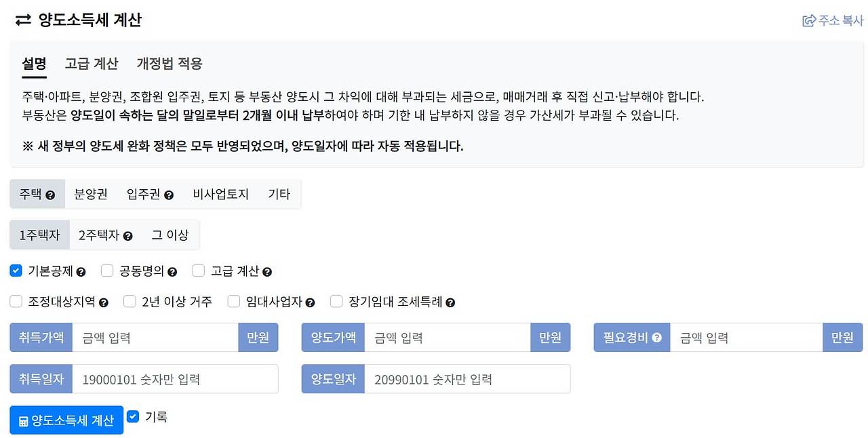Click the swap arrows icon beside the page title

click(x=21, y=20)
